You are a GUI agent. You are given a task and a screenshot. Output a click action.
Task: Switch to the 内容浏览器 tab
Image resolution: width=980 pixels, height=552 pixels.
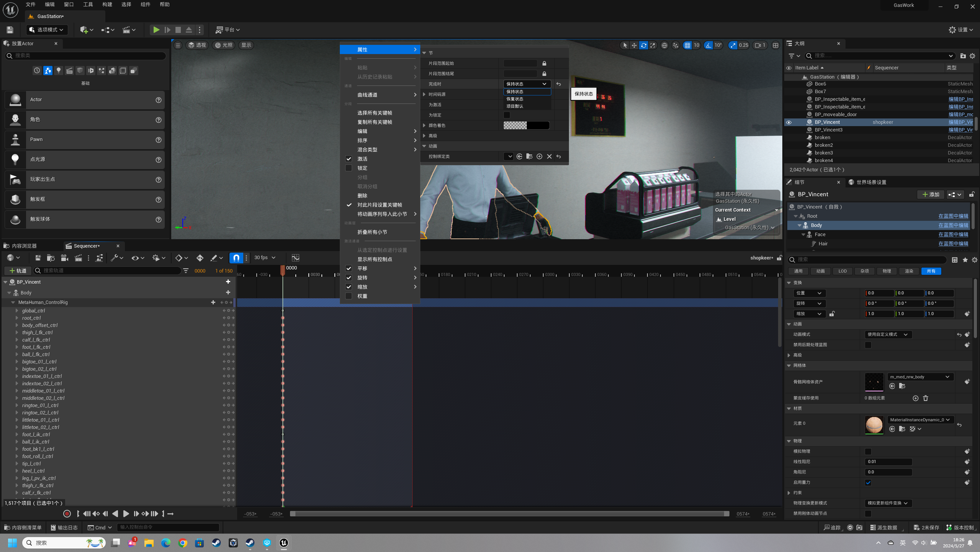[24, 246]
